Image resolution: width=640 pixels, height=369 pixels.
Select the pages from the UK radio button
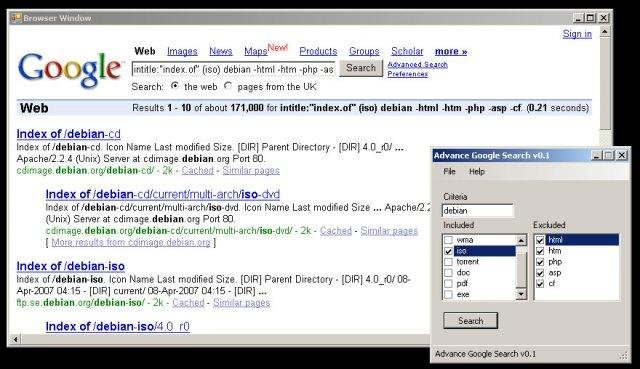tap(228, 86)
